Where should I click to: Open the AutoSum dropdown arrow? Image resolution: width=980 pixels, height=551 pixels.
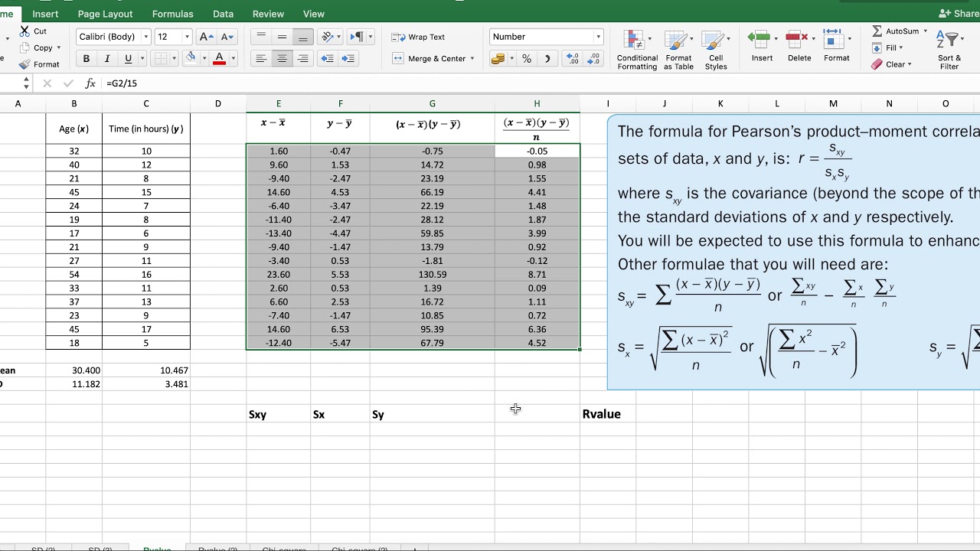(925, 31)
